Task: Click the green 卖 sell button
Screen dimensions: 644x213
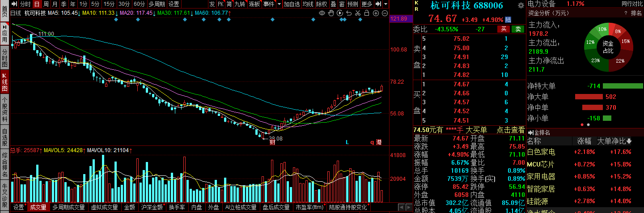Action: tap(518, 29)
